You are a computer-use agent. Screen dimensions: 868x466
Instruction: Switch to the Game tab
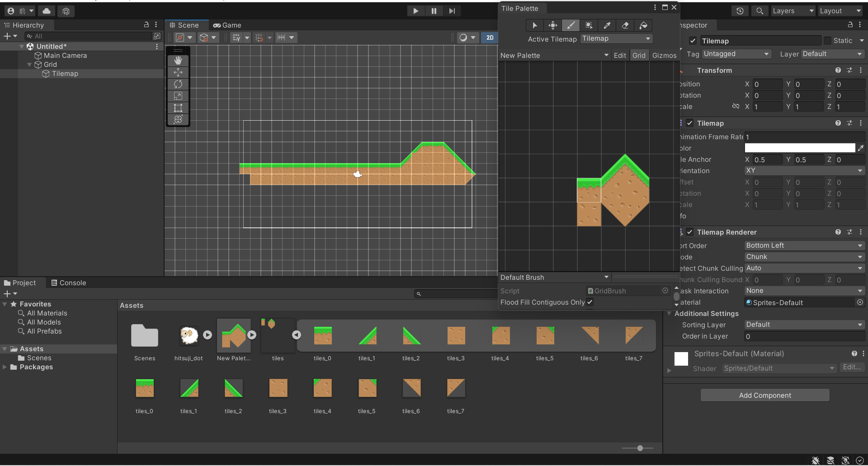pos(227,25)
